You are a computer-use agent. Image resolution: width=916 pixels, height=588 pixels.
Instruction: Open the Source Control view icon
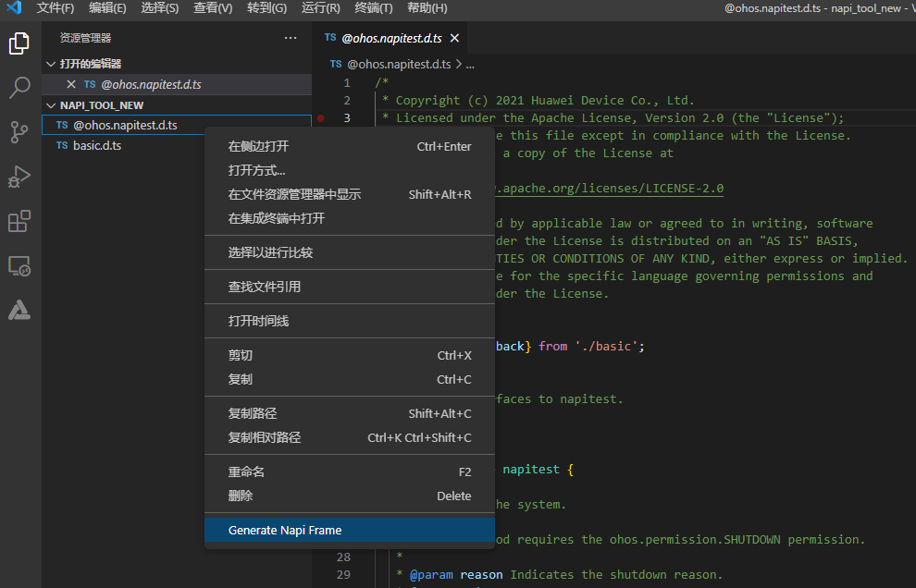[19, 132]
